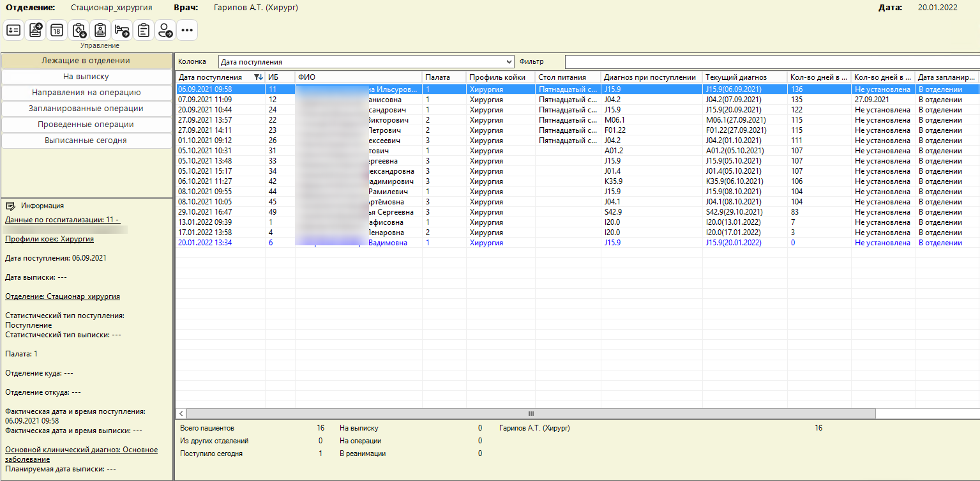Viewport: 980px width, 481px height.
Task: Select Запланированные операции tab
Action: (x=86, y=109)
